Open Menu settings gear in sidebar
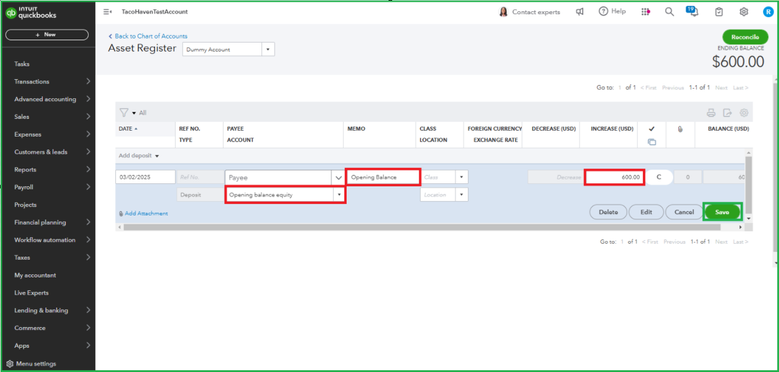Screen dimensions: 779x372 pyautogui.click(x=10, y=364)
